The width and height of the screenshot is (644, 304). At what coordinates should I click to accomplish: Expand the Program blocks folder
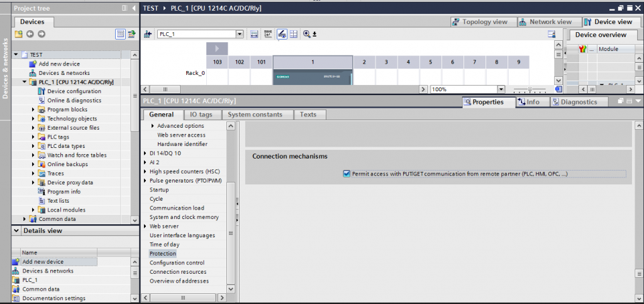click(33, 110)
